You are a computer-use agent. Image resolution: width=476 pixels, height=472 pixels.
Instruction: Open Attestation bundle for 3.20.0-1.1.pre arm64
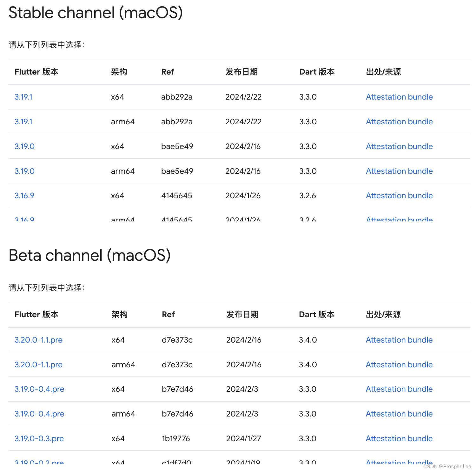[399, 365]
